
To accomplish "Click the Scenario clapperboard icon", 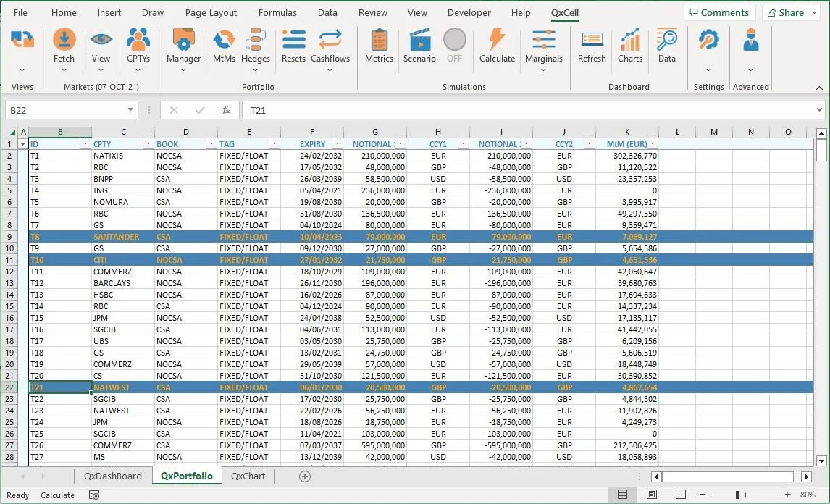I will (419, 40).
